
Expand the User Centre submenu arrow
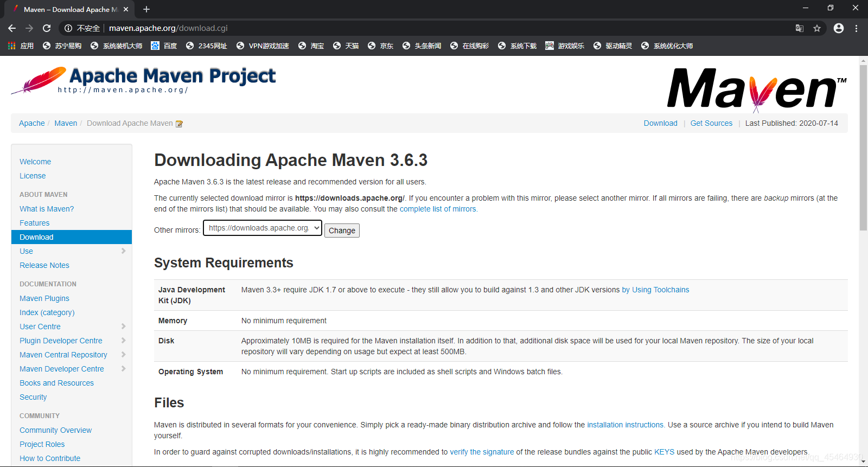123,327
